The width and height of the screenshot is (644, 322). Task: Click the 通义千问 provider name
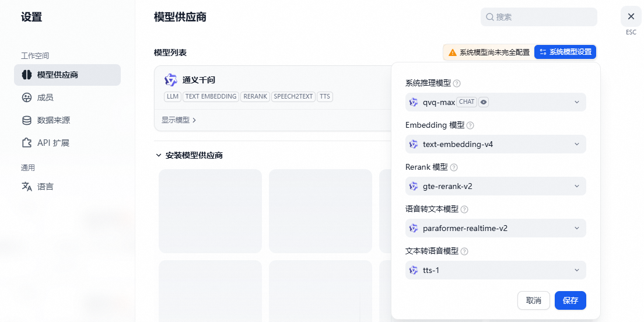tap(199, 80)
